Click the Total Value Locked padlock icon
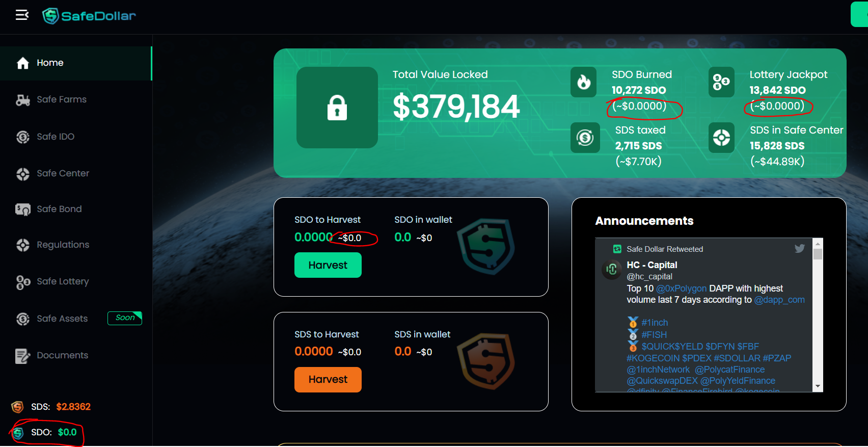Viewport: 868px width, 447px height. (x=337, y=108)
